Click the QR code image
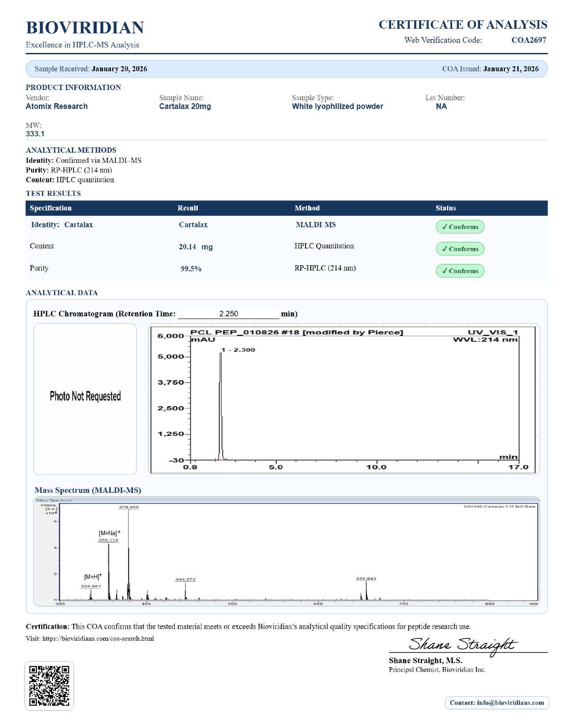563x728 pixels. (49, 686)
